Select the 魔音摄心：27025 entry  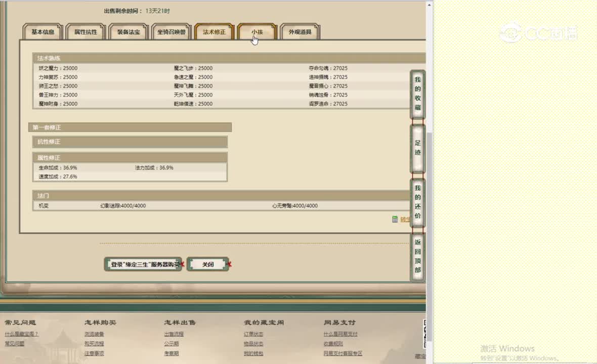[x=328, y=86]
